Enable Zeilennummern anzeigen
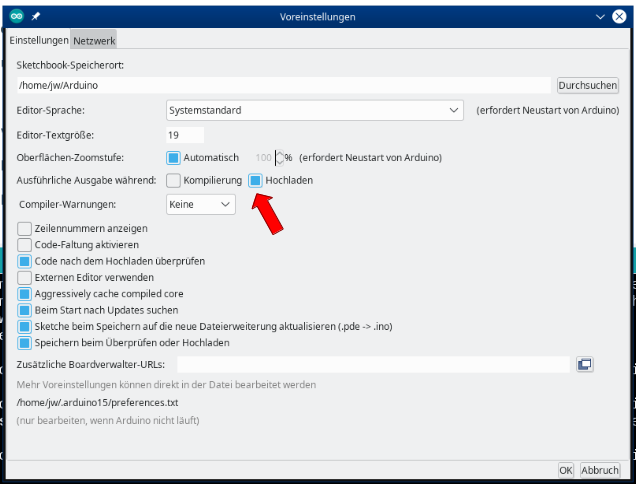 (25, 228)
